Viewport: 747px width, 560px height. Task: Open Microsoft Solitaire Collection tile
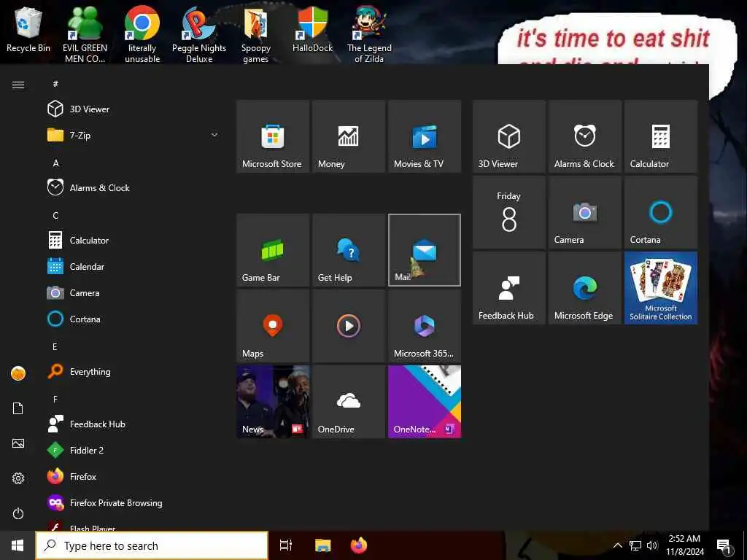pos(661,288)
